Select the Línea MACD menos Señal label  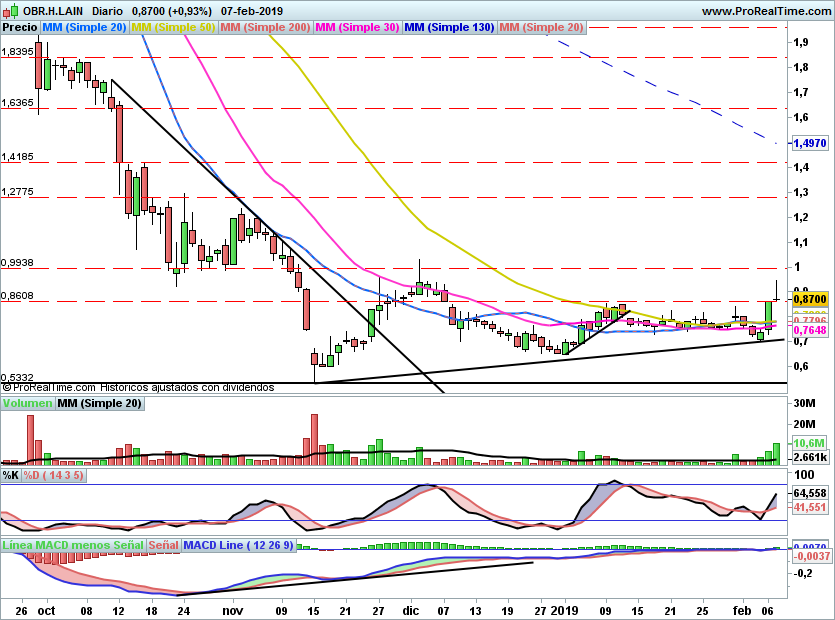click(x=73, y=546)
